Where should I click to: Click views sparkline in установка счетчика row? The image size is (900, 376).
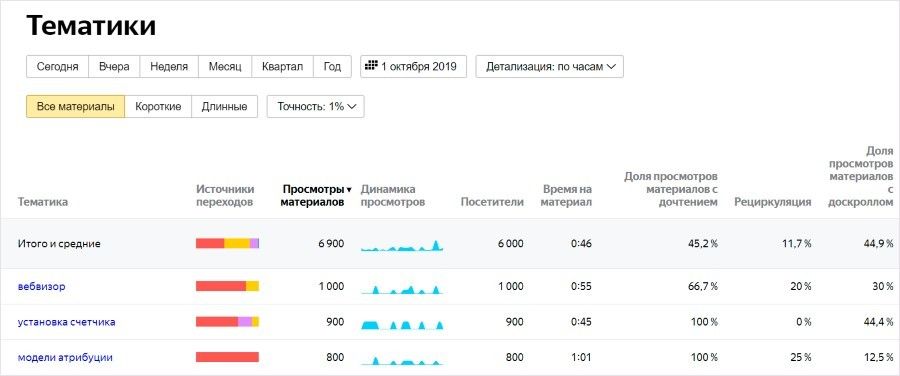tap(402, 324)
